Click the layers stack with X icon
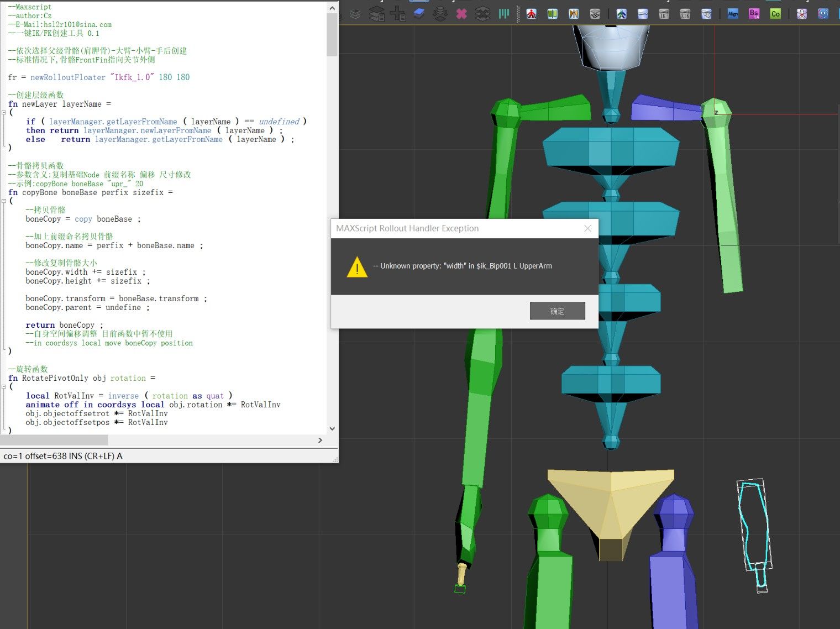The image size is (840, 629). pos(482,14)
